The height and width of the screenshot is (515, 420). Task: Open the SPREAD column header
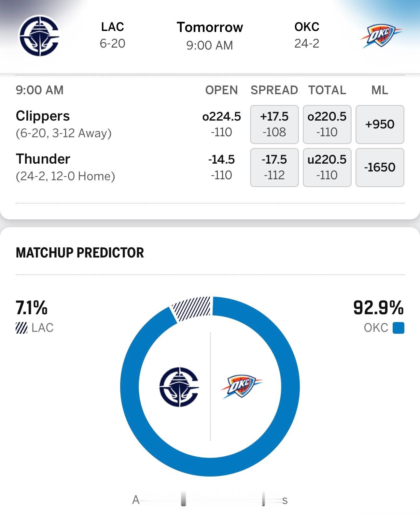pyautogui.click(x=274, y=90)
